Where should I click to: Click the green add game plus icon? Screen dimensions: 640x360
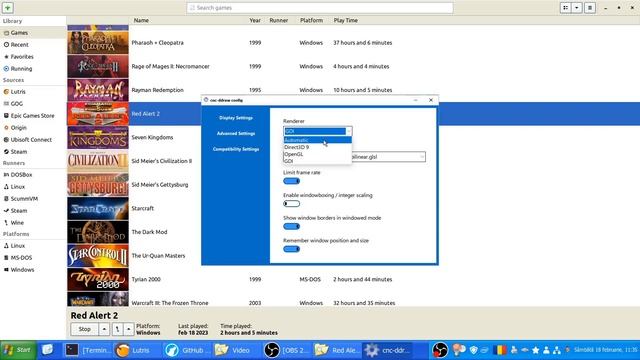[x=8, y=7]
